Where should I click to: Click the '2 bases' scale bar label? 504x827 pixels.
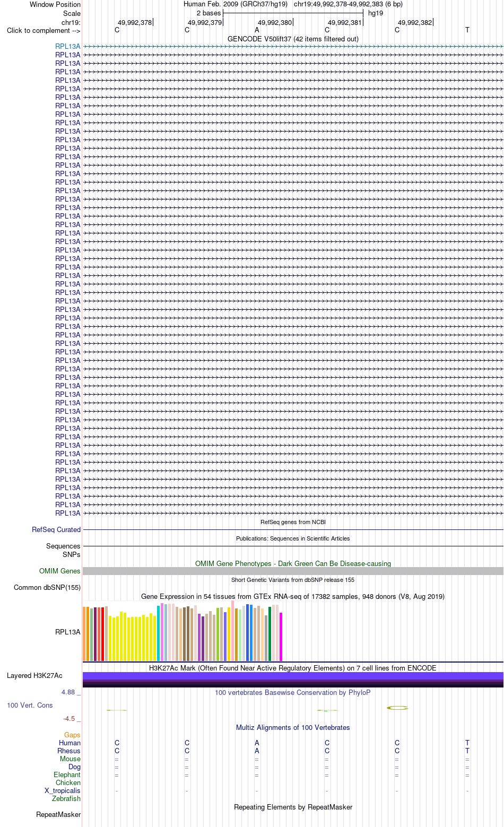coord(208,13)
